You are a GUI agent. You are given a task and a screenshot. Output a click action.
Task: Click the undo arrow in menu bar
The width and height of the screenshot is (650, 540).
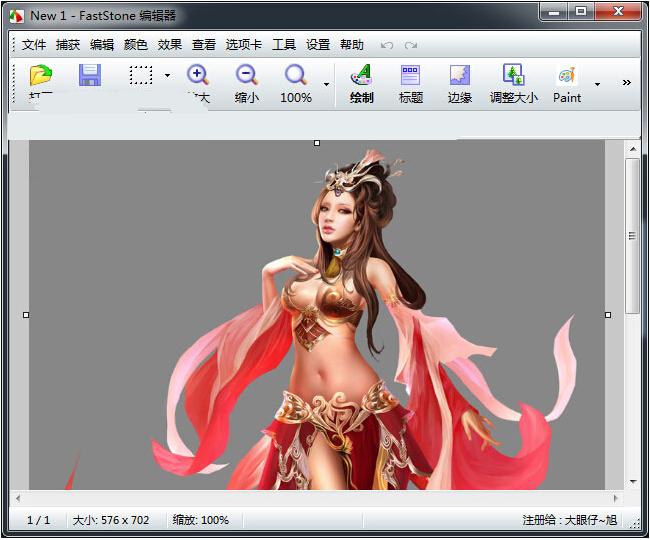pyautogui.click(x=387, y=45)
